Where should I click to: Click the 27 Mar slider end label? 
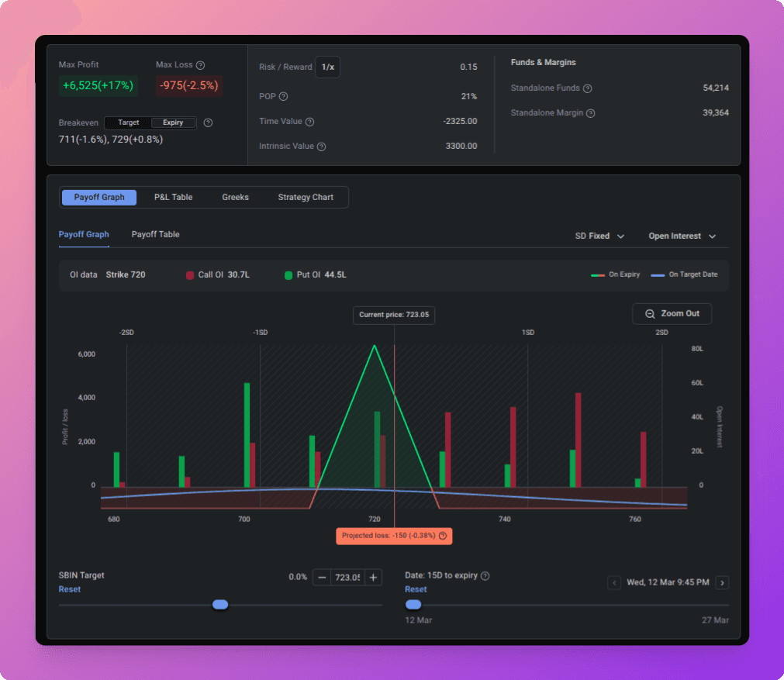[716, 620]
